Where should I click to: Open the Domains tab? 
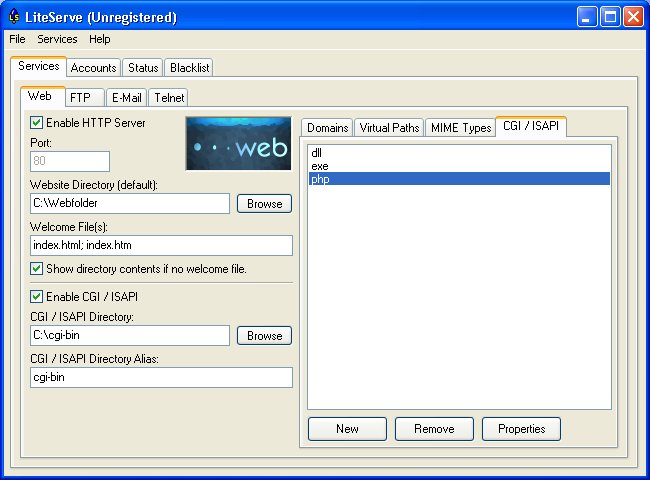point(327,127)
